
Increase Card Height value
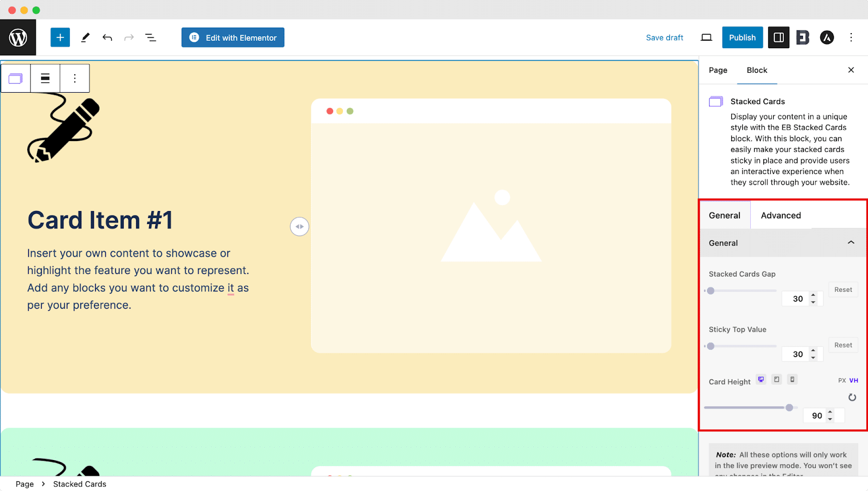click(x=830, y=412)
